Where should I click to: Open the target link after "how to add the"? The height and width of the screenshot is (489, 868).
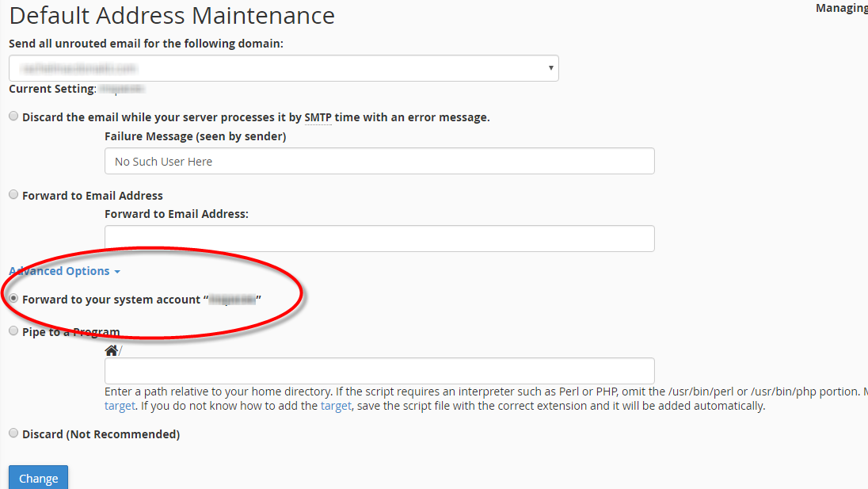coord(335,406)
